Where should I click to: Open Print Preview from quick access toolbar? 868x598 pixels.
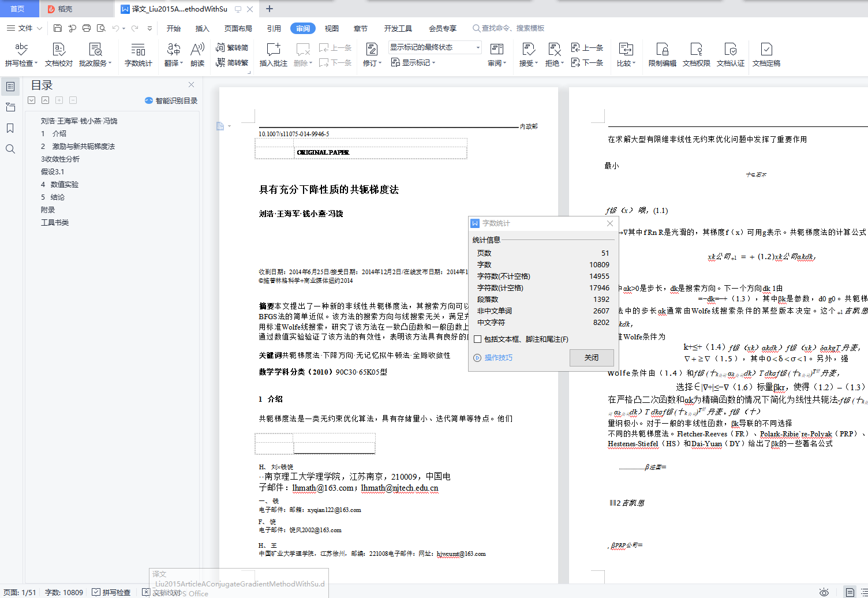coord(102,28)
